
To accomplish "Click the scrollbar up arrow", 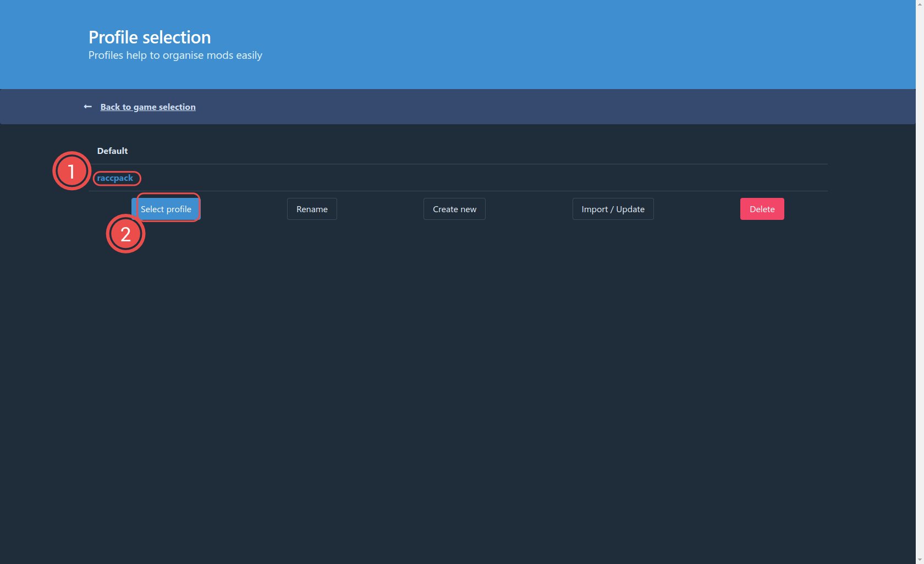I will click(920, 4).
